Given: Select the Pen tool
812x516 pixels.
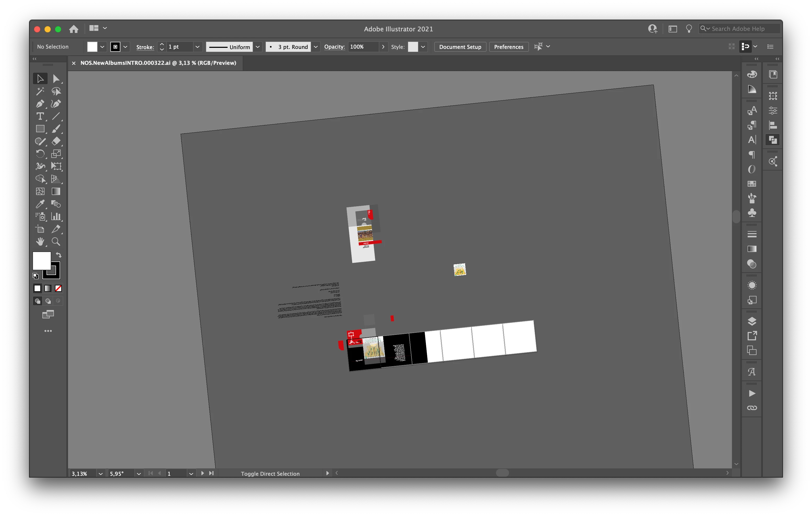Looking at the screenshot, I should pyautogui.click(x=40, y=104).
